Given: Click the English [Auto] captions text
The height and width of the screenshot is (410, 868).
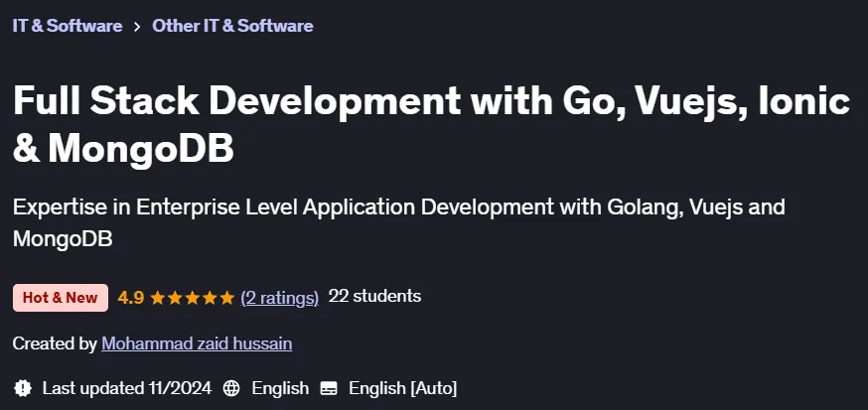Looking at the screenshot, I should pos(403,388).
